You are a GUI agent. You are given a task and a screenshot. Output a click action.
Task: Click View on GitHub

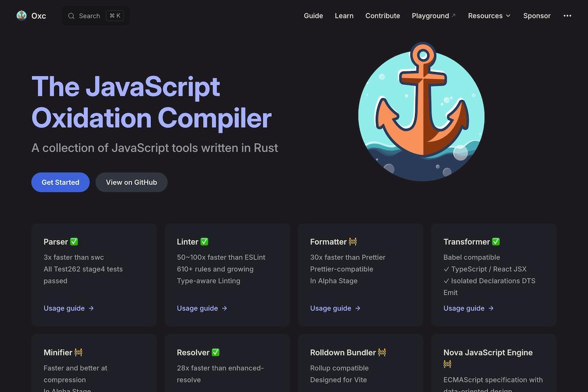click(x=131, y=182)
